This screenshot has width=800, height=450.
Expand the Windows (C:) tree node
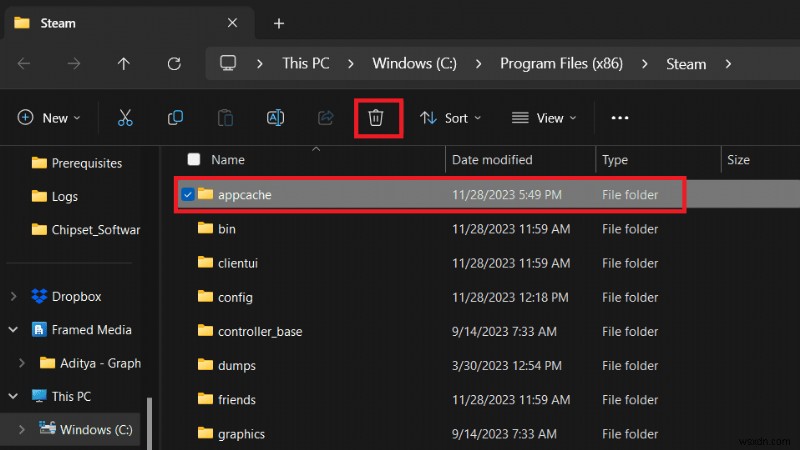click(x=21, y=430)
